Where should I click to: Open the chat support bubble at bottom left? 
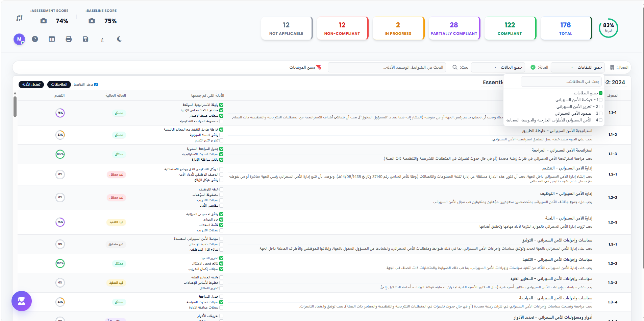pyautogui.click(x=21, y=301)
